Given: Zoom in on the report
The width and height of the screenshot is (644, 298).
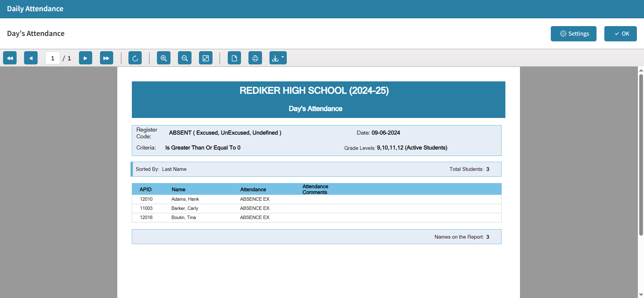Looking at the screenshot, I should (x=164, y=58).
